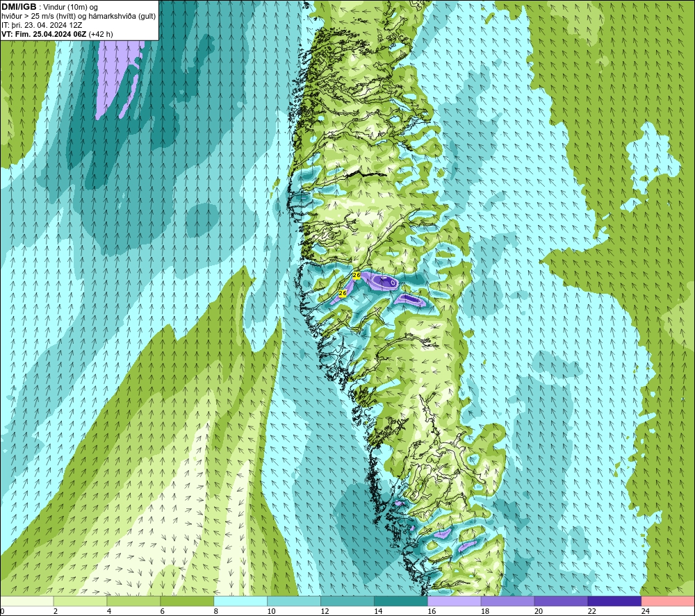Click the scale value 6
The width and height of the screenshot is (695, 616).
click(x=162, y=611)
